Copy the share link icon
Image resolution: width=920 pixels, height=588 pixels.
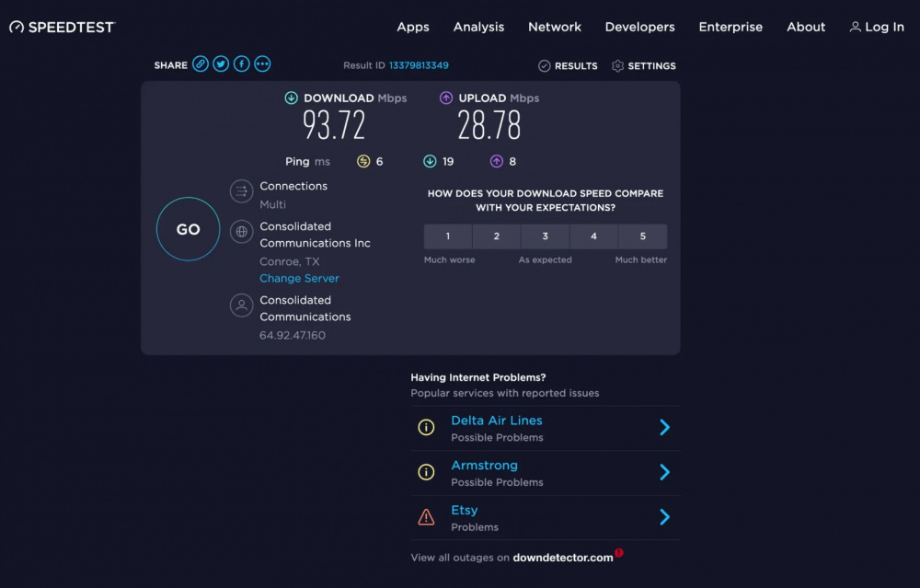[201, 64]
